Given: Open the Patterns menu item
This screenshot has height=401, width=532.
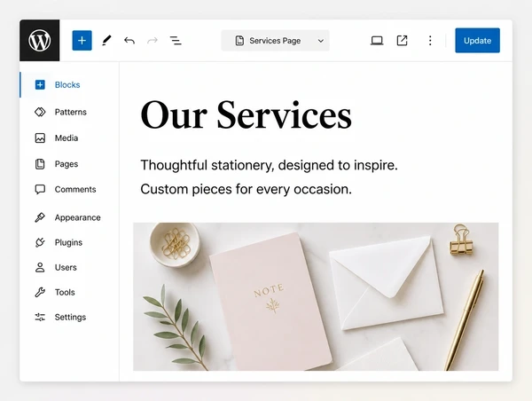Looking at the screenshot, I should (x=69, y=112).
